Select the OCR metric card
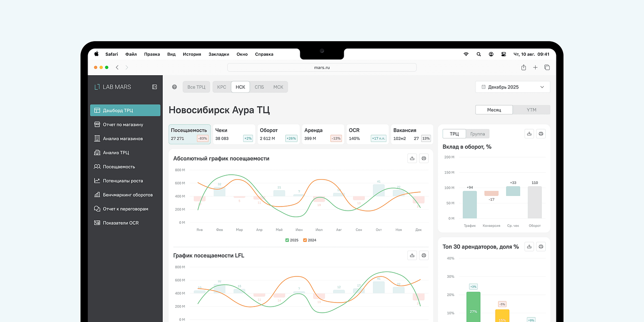This screenshot has height=322, width=644. [x=368, y=134]
